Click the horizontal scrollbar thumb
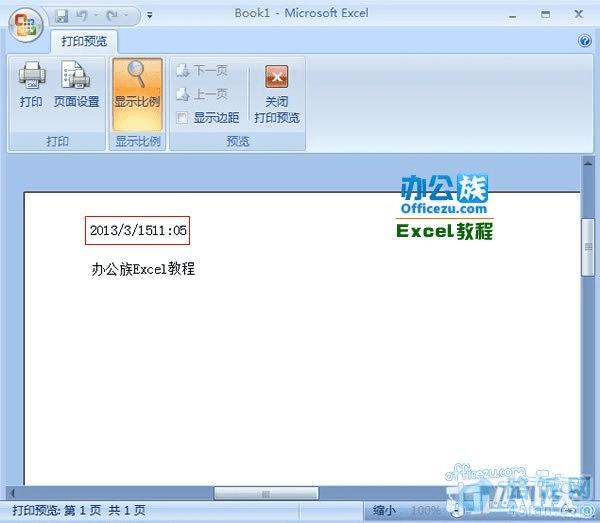Screen dimensions: 600x523 (x=266, y=494)
